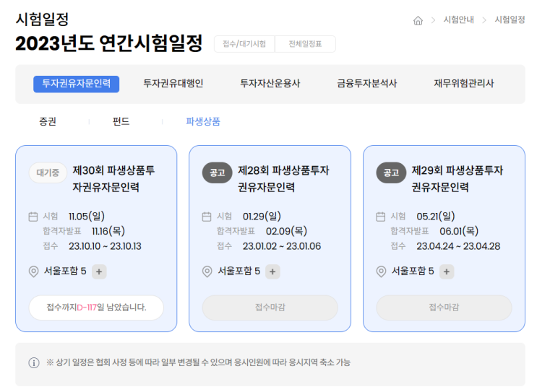The width and height of the screenshot is (537, 392).
Task: Click result date 11.16(목)
Action: [x=108, y=231]
